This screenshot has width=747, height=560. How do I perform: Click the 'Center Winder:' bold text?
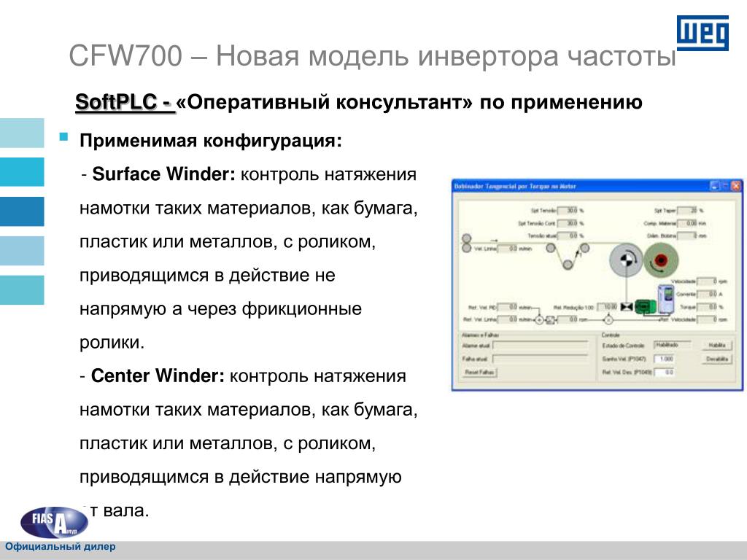pyautogui.click(x=158, y=376)
